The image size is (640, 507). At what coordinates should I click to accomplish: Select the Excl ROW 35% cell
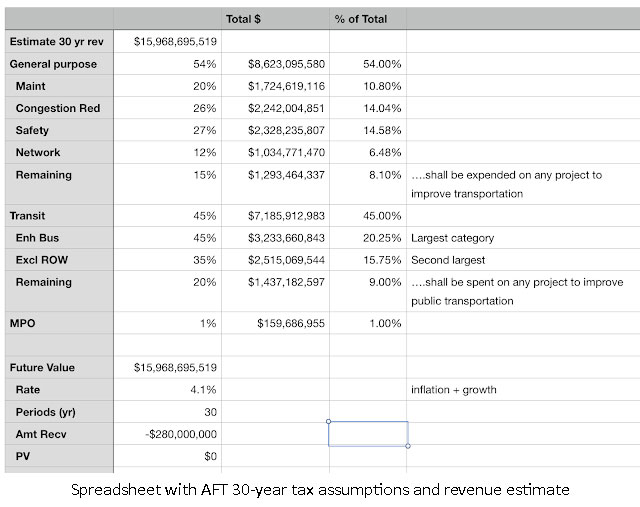(167, 260)
